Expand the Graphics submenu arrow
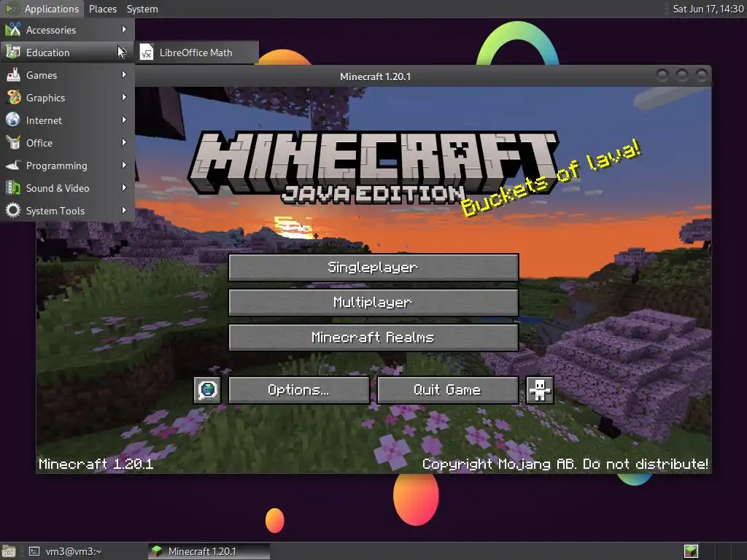The image size is (747, 560). click(124, 97)
